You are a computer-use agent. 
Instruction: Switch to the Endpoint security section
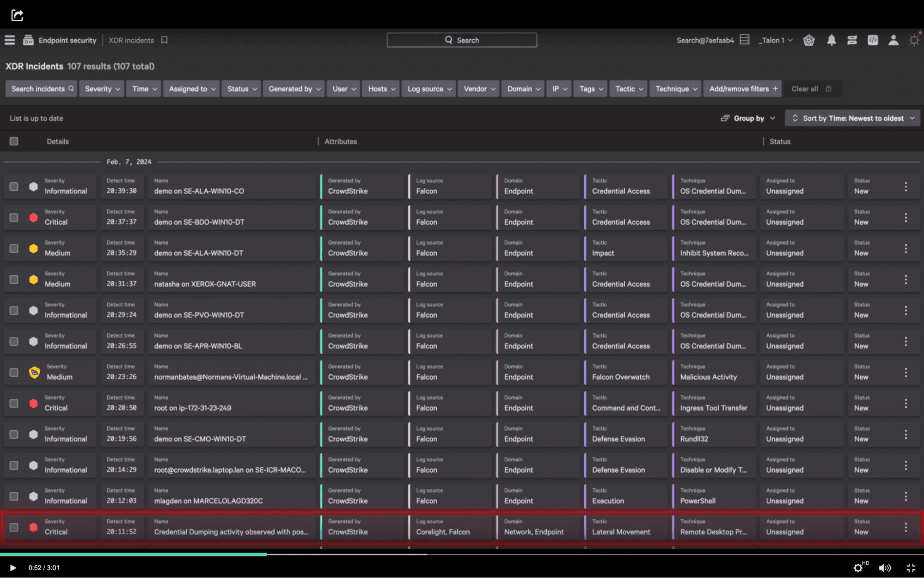(x=67, y=40)
